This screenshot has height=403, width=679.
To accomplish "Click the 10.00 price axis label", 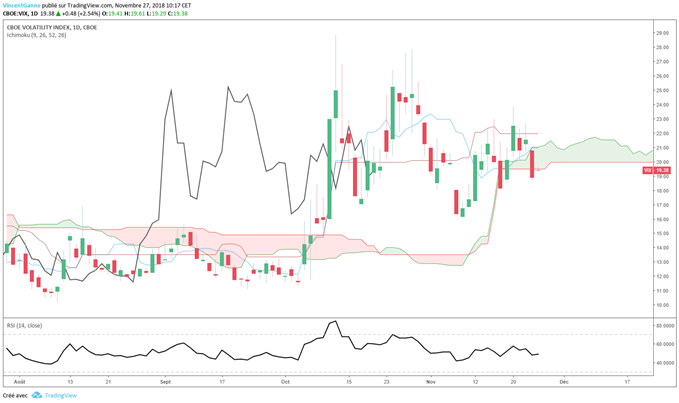I will tap(663, 305).
